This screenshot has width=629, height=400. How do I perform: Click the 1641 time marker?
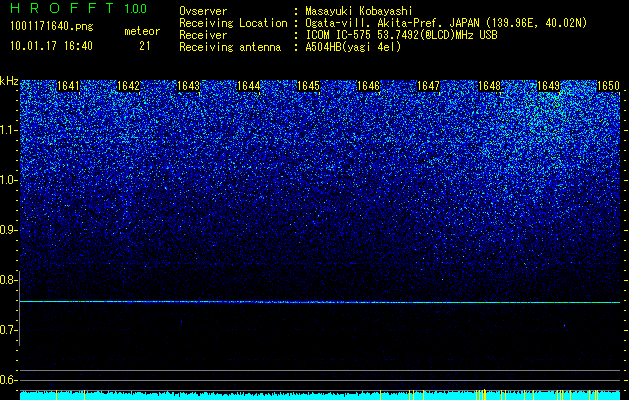point(69,86)
